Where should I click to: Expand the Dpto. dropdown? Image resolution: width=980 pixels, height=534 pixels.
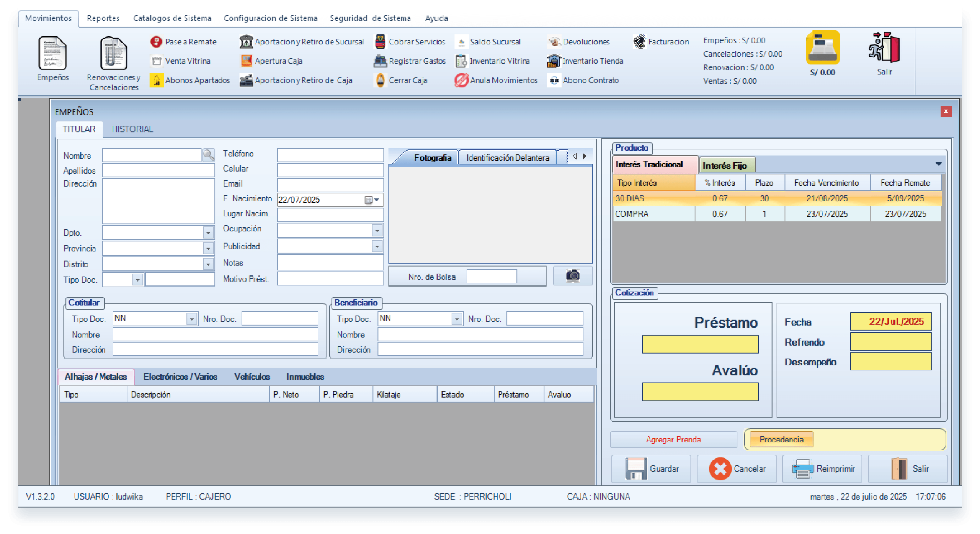[208, 233]
